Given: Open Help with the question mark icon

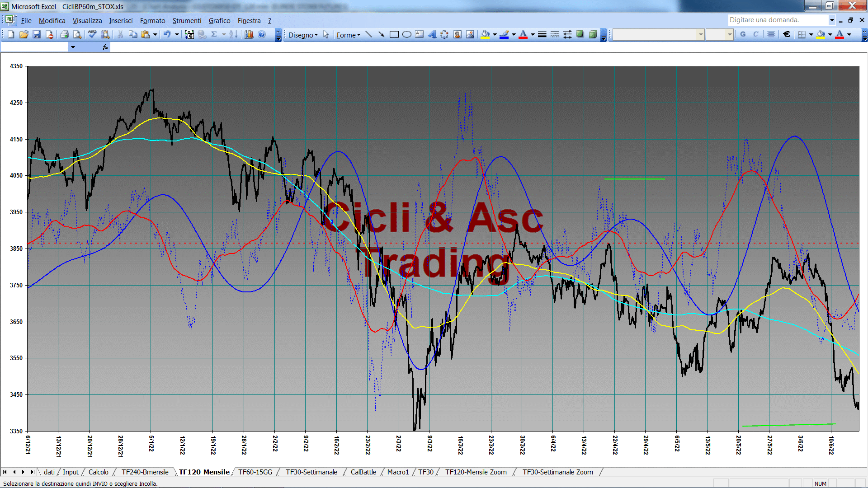Looking at the screenshot, I should tap(262, 34).
